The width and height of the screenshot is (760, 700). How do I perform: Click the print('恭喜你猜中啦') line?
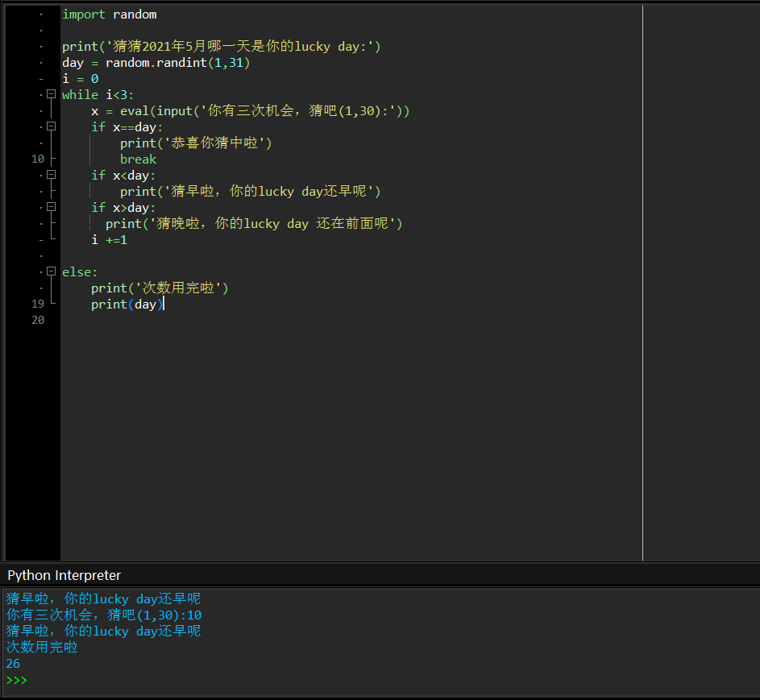tap(196, 143)
